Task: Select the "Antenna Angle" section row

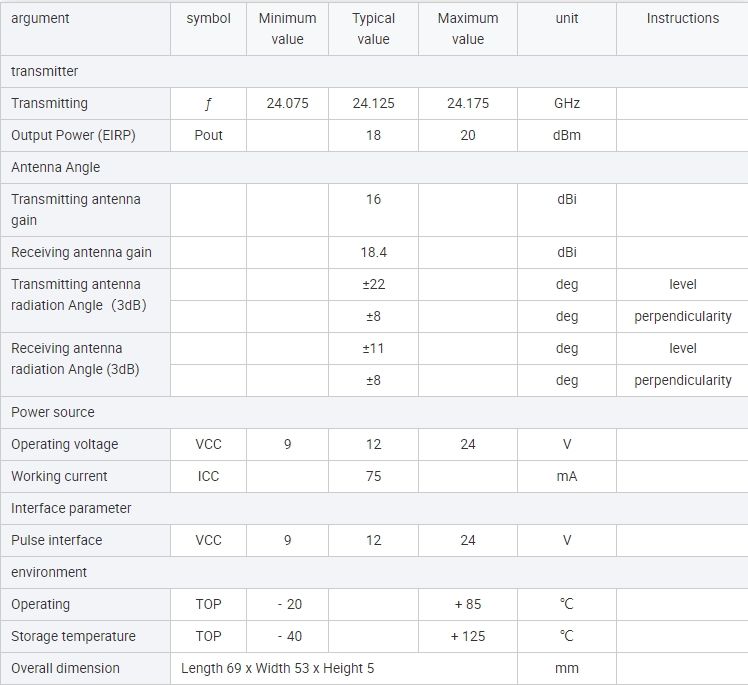Action: 56,167
